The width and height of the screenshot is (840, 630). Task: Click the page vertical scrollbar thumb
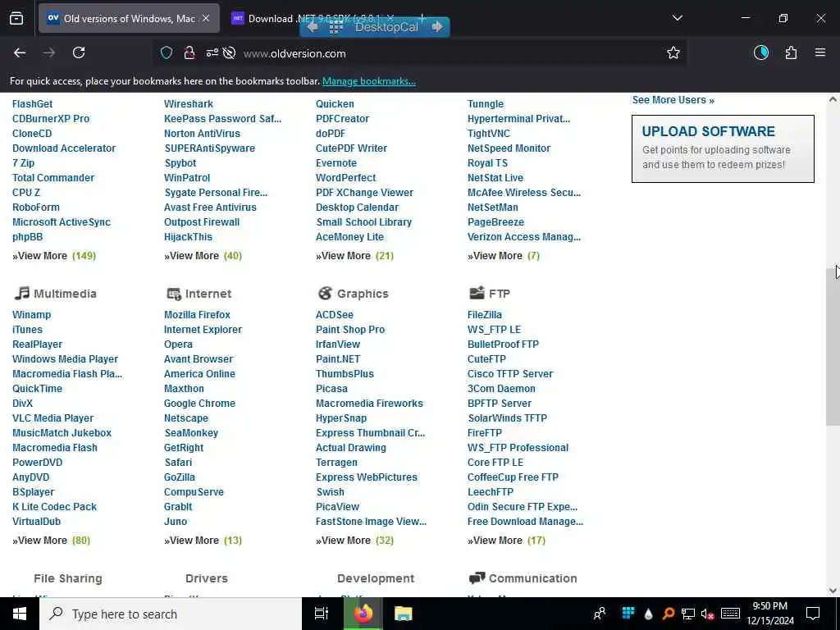click(833, 345)
